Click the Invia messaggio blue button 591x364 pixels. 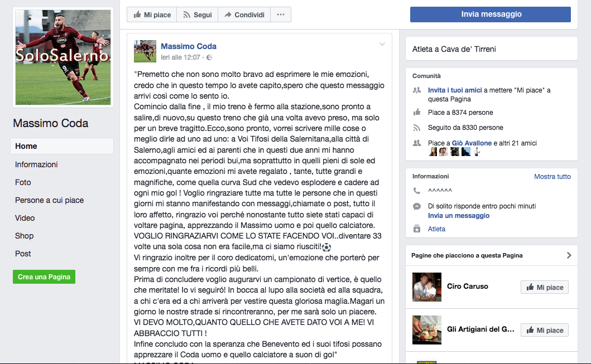(x=491, y=14)
